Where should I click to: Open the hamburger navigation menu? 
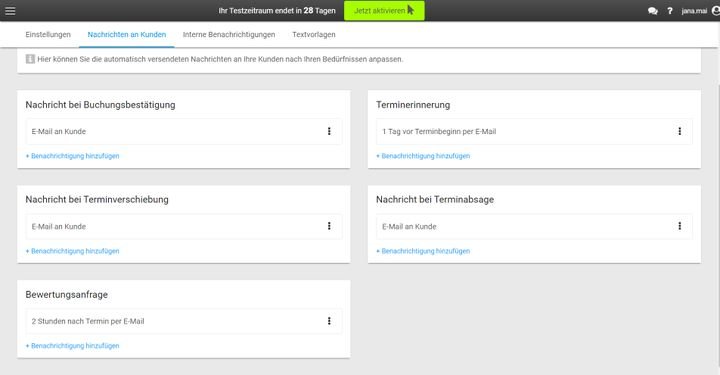tap(10, 11)
